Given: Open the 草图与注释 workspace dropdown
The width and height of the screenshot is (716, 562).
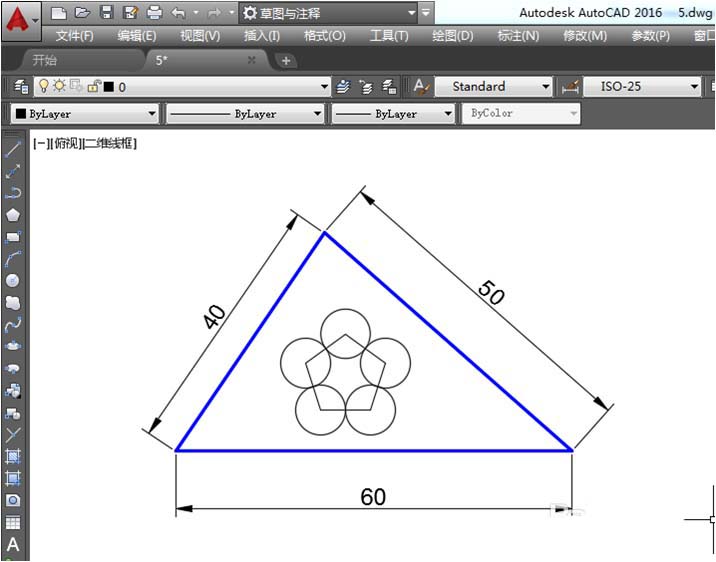Looking at the screenshot, I should pyautogui.click(x=412, y=13).
